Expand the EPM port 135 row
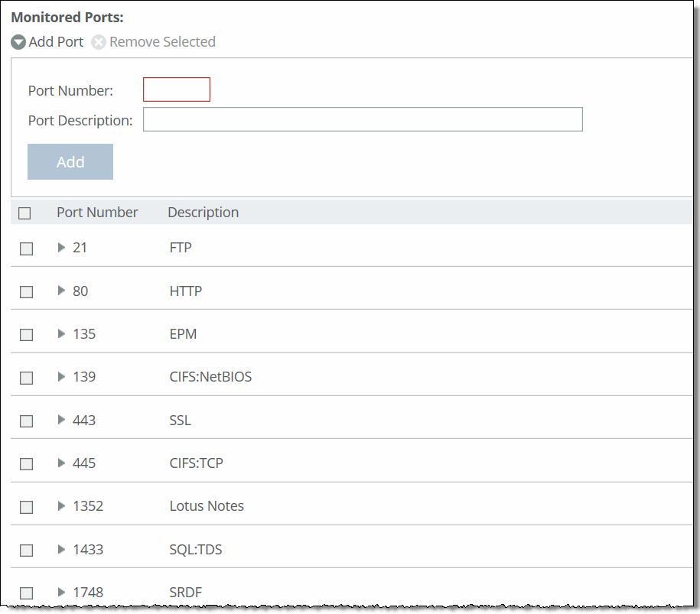700x614 pixels. coord(60,334)
